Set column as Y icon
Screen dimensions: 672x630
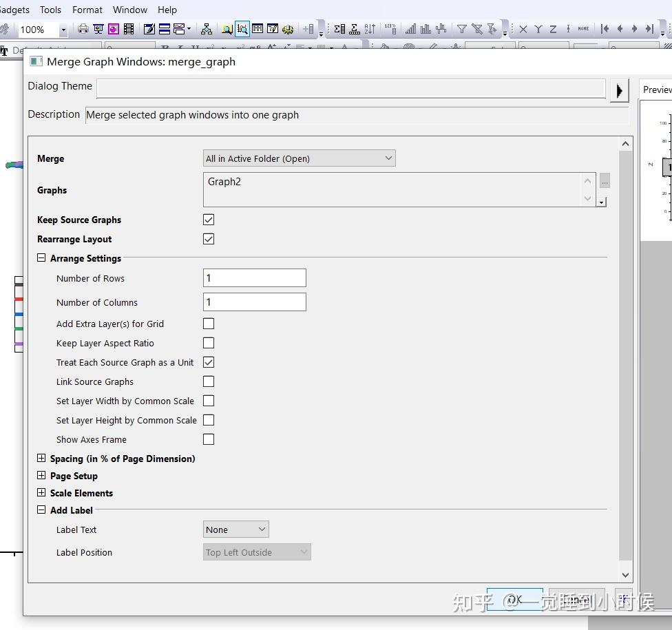coord(538,29)
